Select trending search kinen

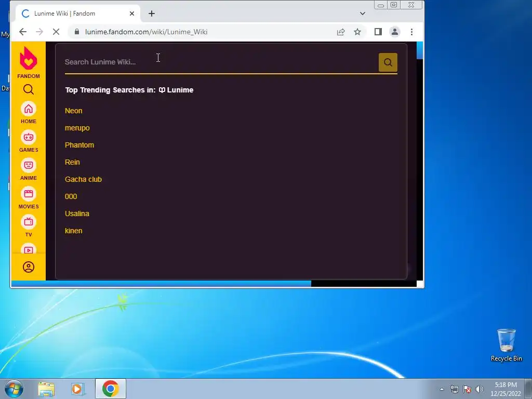coord(74,231)
